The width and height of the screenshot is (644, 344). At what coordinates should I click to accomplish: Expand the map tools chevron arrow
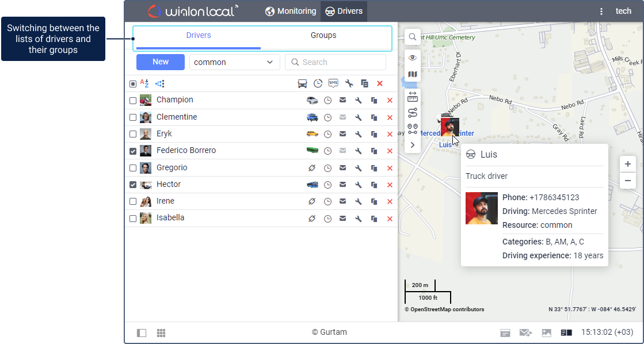click(413, 145)
